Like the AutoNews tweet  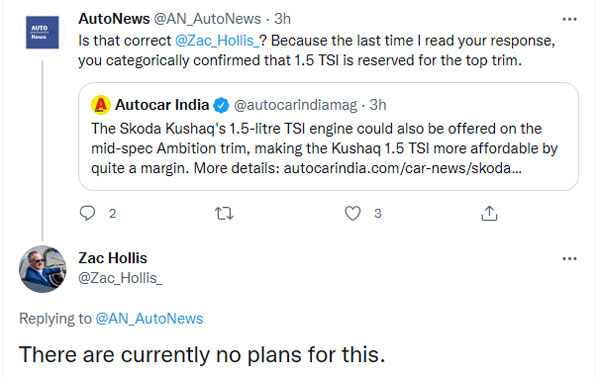click(352, 213)
